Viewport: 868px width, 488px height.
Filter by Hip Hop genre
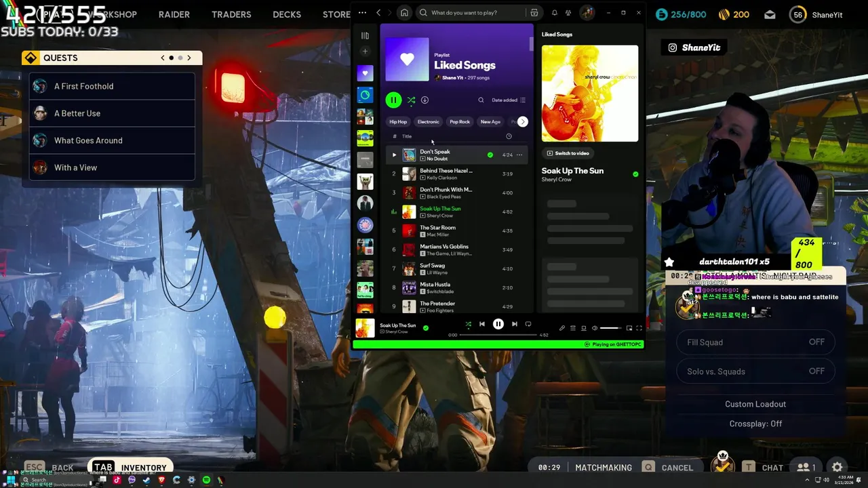pos(398,122)
